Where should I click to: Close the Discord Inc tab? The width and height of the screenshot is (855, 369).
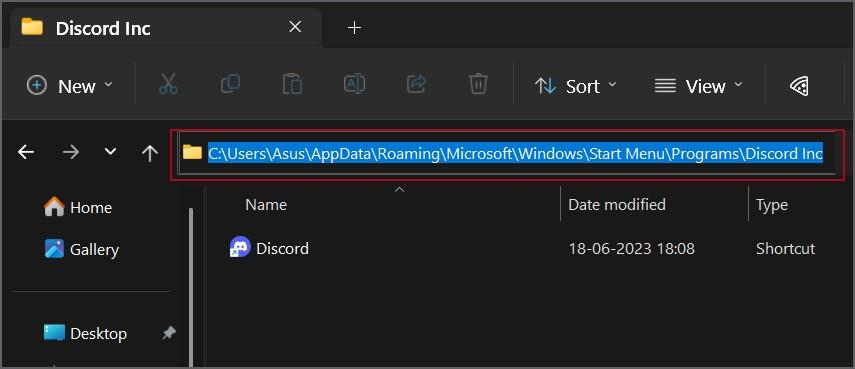[295, 27]
